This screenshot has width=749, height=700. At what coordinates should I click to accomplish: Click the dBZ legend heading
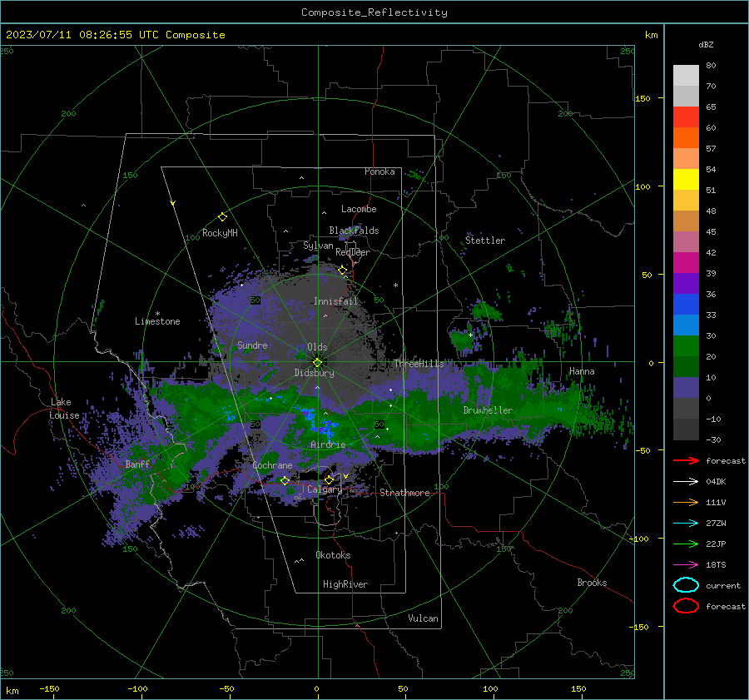pos(706,44)
